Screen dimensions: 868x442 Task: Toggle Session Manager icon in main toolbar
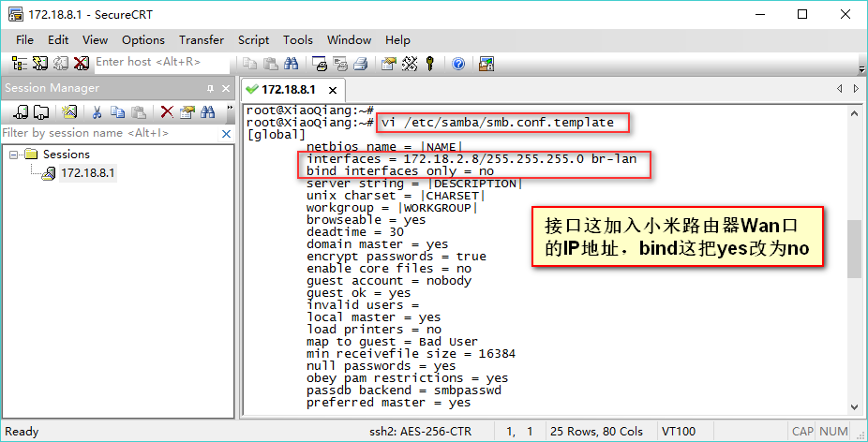tap(20, 64)
